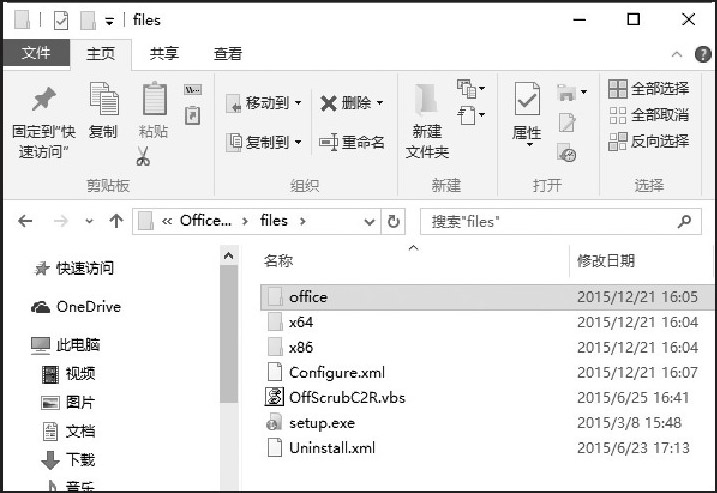The image size is (717, 493).
Task: Click Select All in ribbon
Action: pos(648,89)
